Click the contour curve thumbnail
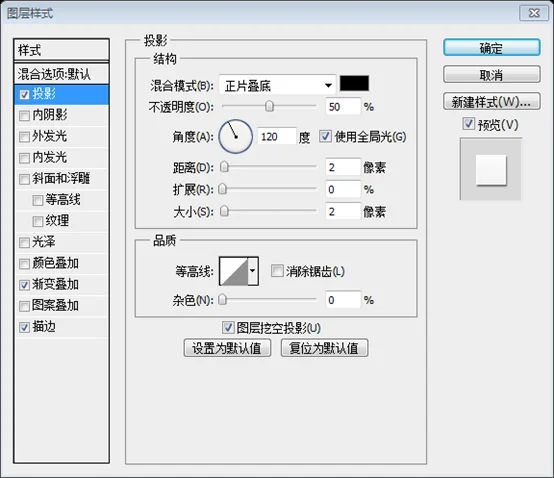This screenshot has height=478, width=554. coord(234,271)
